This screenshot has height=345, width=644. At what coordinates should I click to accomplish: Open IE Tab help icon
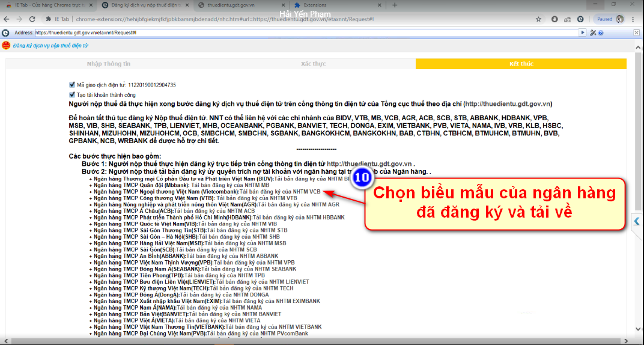point(601,32)
